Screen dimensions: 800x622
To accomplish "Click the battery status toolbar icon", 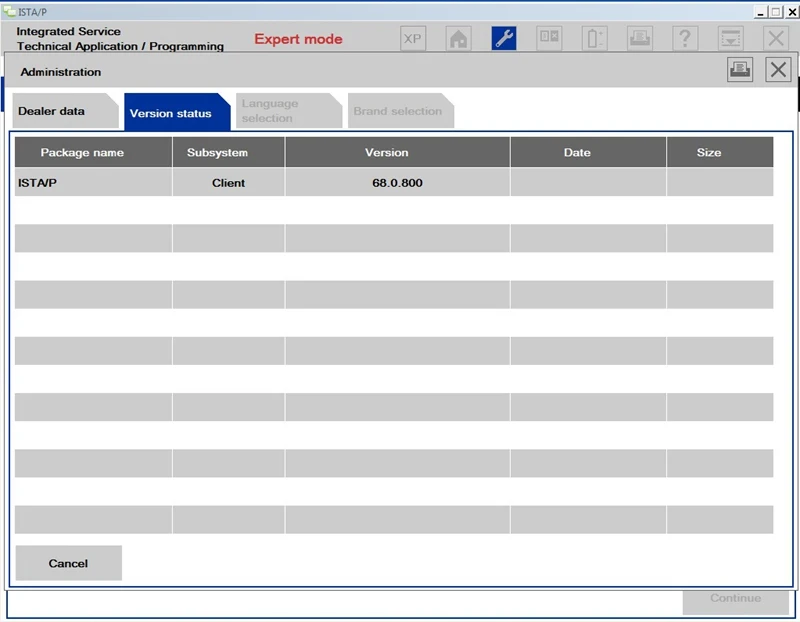I will pyautogui.click(x=594, y=39).
